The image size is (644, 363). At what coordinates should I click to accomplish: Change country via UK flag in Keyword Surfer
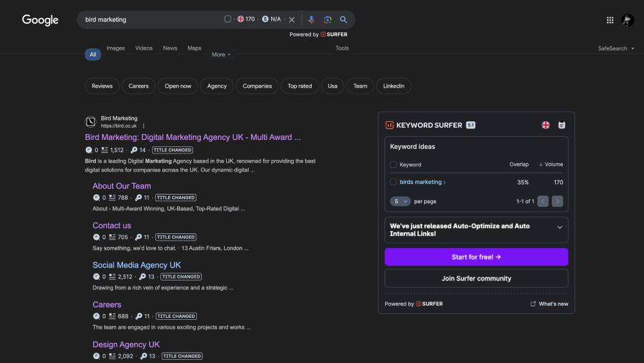(x=545, y=125)
